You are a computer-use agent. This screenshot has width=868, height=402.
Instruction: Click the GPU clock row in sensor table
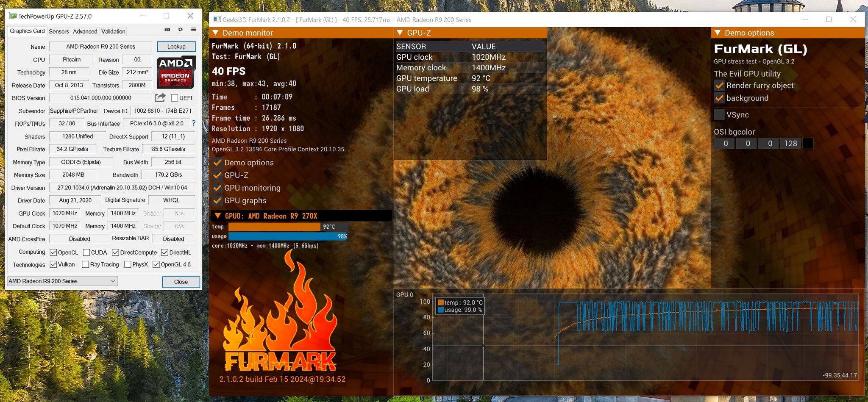pyautogui.click(x=470, y=57)
